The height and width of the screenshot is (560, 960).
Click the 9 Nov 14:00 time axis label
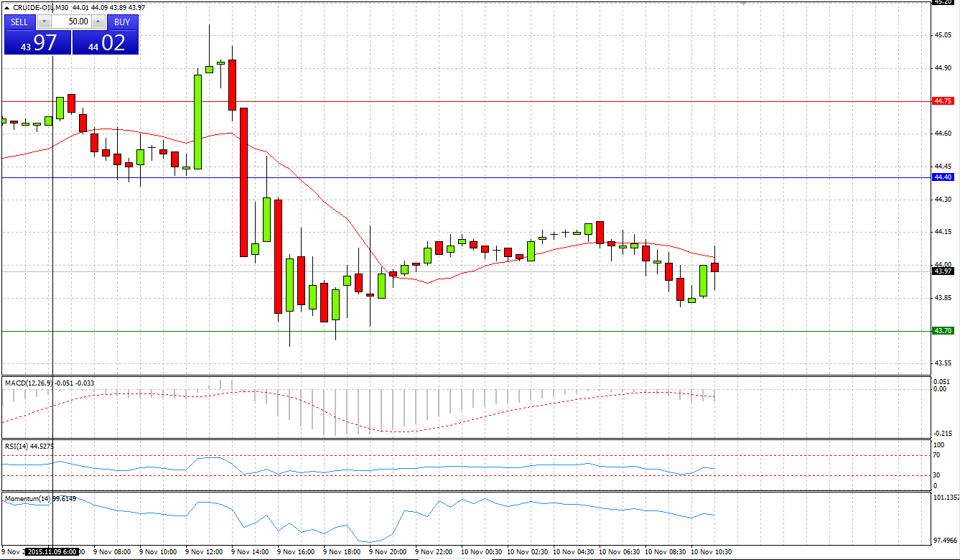[251, 552]
